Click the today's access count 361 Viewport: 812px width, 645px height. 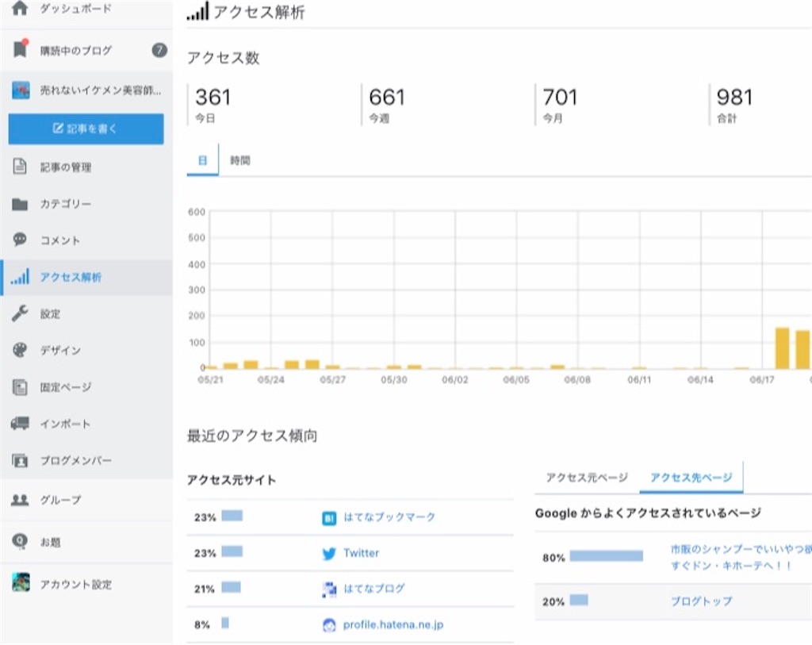tap(213, 97)
